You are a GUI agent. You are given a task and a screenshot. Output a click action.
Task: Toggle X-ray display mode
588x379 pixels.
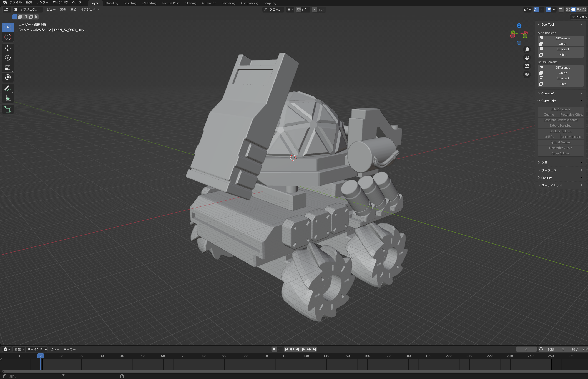click(x=561, y=9)
